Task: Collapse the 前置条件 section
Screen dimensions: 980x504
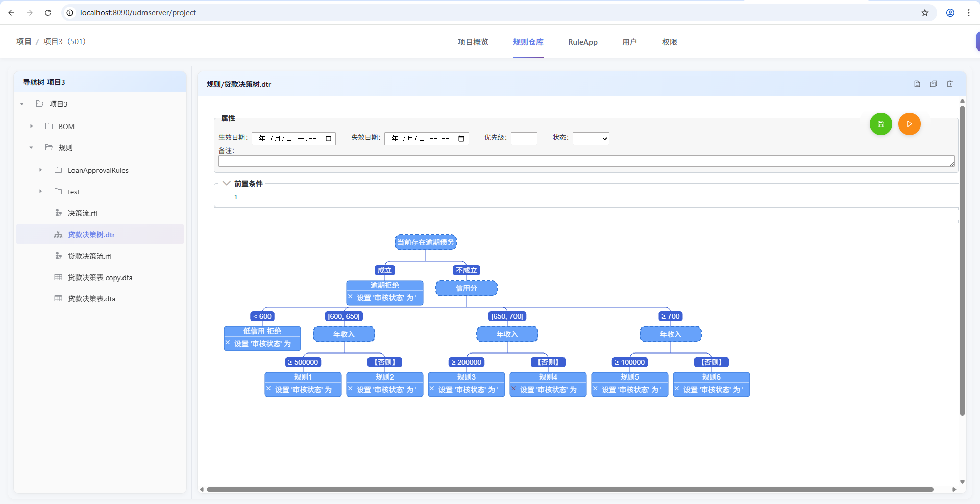Action: [x=227, y=183]
